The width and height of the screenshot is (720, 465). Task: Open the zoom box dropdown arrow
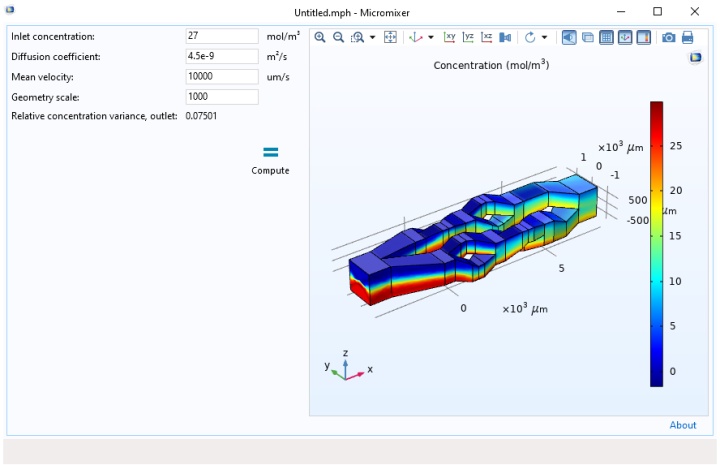pos(372,37)
